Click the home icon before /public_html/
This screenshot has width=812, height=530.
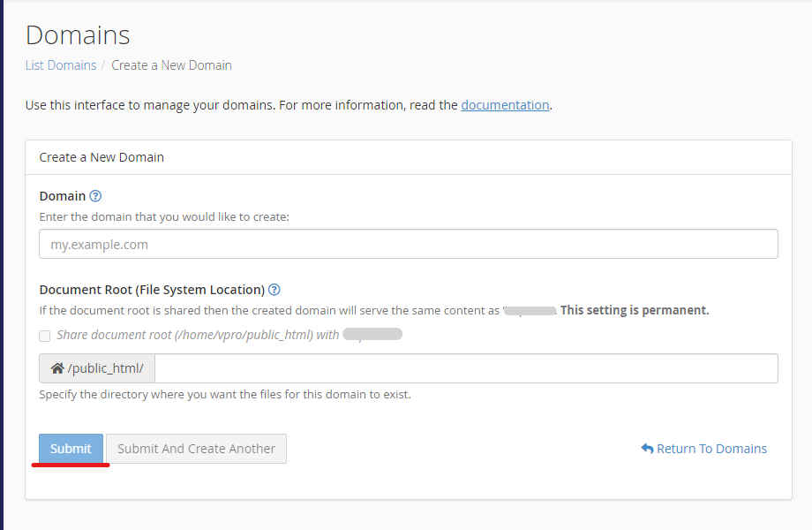point(57,368)
